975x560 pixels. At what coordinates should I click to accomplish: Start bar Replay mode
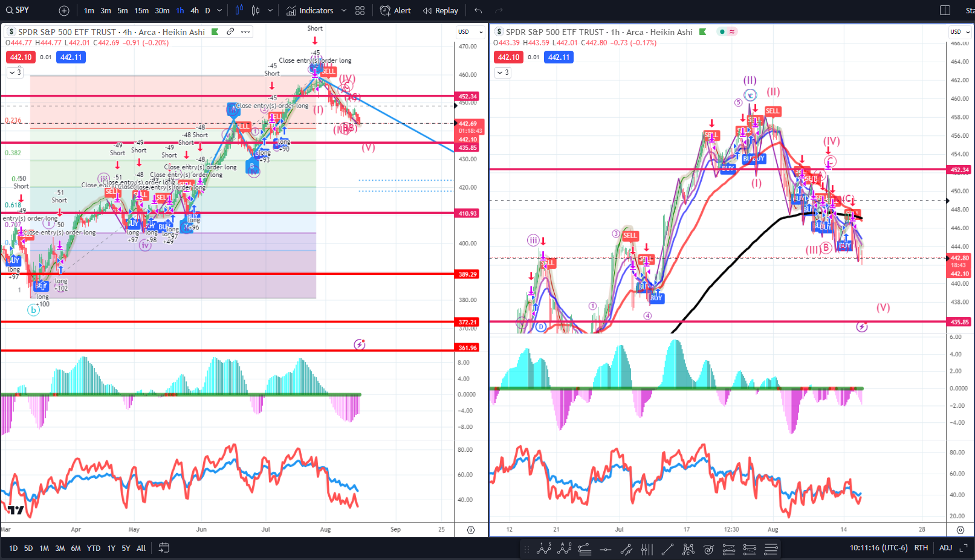(441, 11)
